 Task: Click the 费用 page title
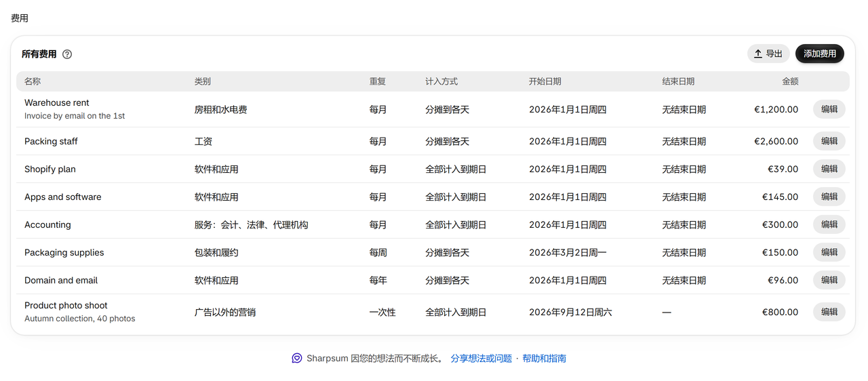(x=20, y=18)
